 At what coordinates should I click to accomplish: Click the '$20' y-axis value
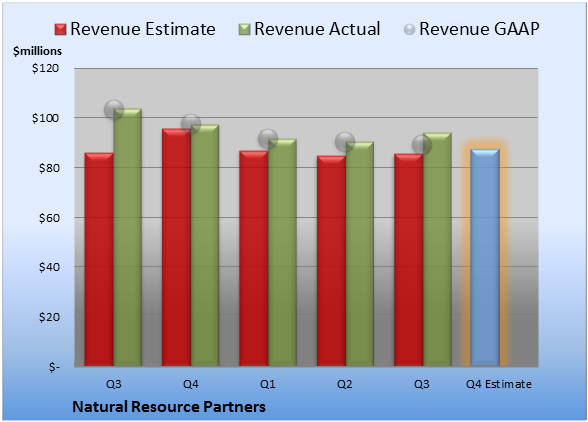[x=49, y=317]
